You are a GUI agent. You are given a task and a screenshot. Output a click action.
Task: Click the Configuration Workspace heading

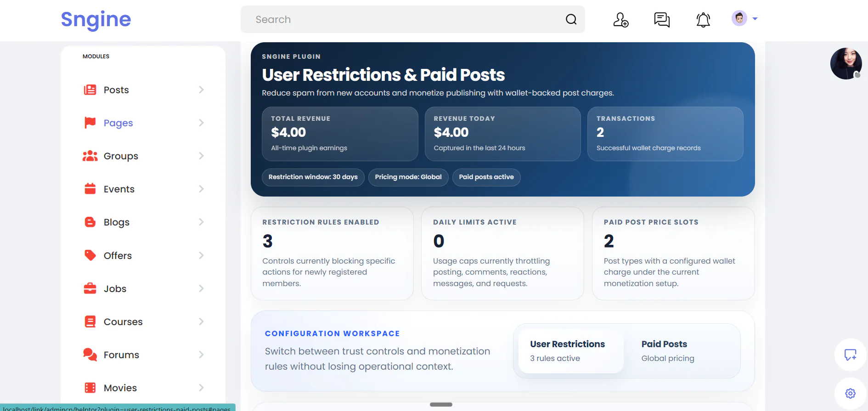point(332,333)
